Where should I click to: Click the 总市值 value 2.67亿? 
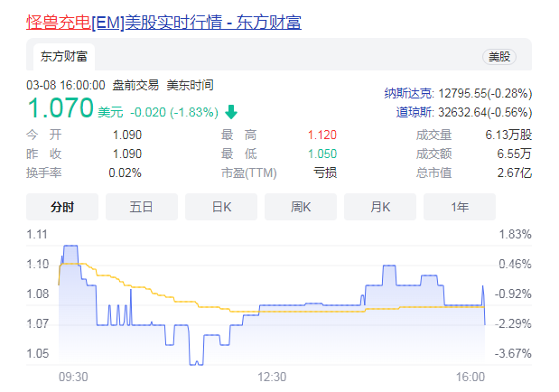pos(515,173)
